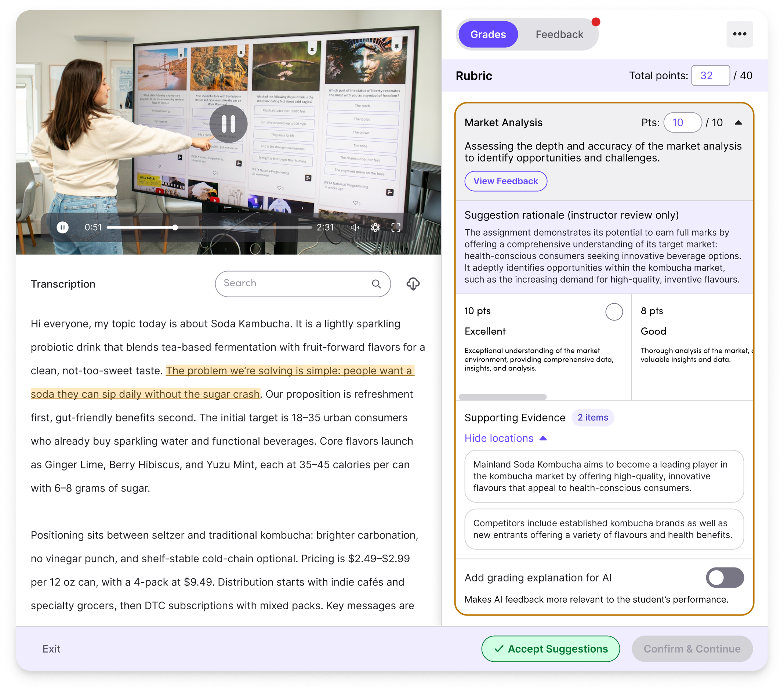This screenshot has width=784, height=693.
Task: Click the 0:51 elapsed time label
Action: [93, 228]
